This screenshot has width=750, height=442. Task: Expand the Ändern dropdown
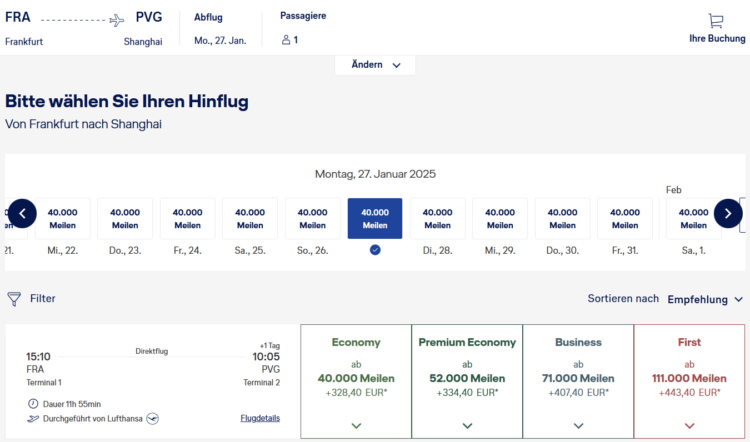tap(375, 65)
